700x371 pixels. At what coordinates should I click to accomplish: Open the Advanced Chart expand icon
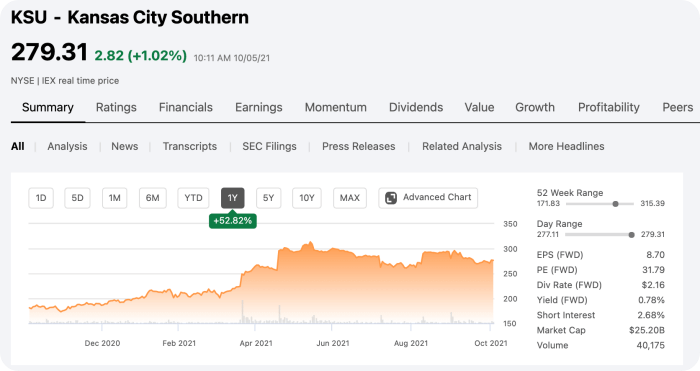click(x=391, y=198)
